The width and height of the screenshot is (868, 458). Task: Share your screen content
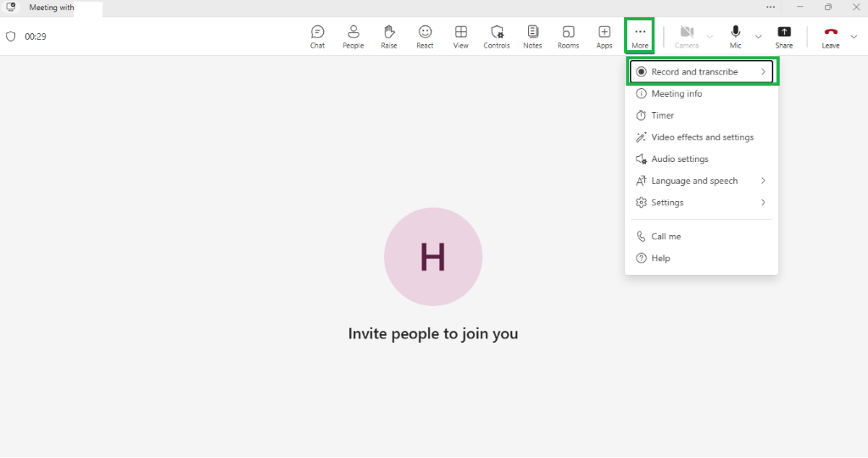pos(784,37)
